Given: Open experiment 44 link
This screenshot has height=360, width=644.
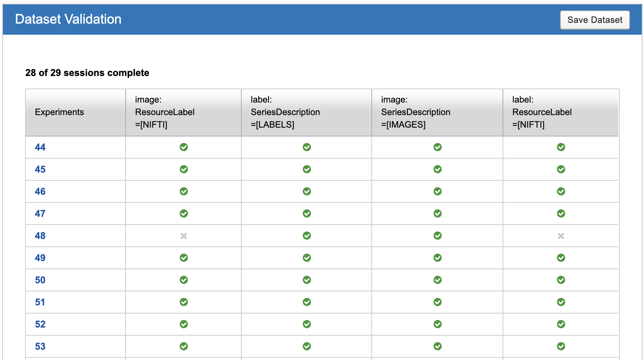Looking at the screenshot, I should [x=40, y=147].
